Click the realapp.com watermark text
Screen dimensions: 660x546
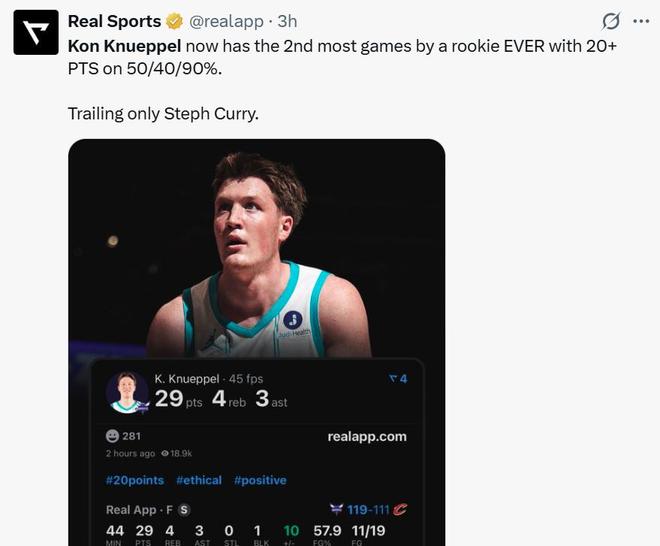click(x=367, y=436)
